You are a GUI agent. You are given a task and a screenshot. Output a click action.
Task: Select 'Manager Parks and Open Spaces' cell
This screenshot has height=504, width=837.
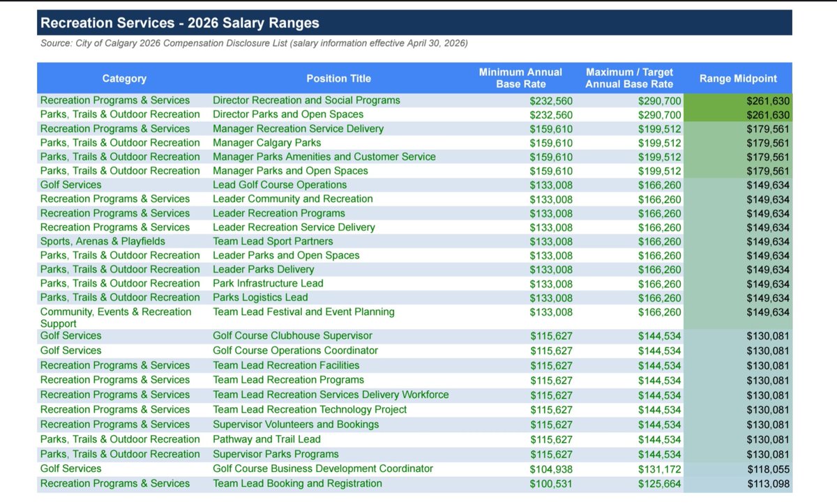coord(290,171)
